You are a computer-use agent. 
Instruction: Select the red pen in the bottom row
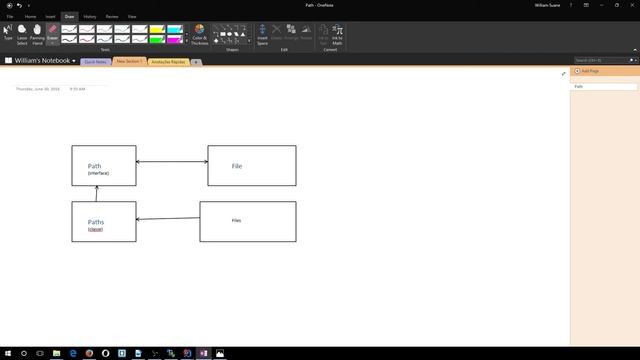(87, 39)
